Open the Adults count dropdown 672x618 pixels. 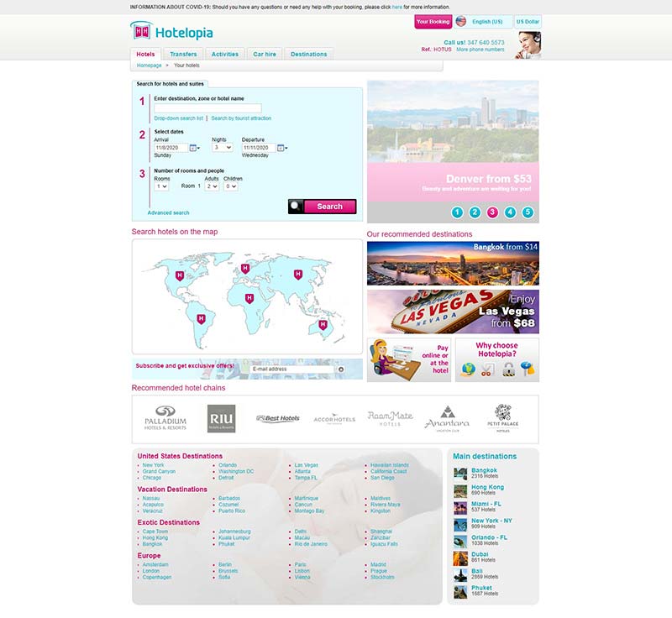pos(212,186)
